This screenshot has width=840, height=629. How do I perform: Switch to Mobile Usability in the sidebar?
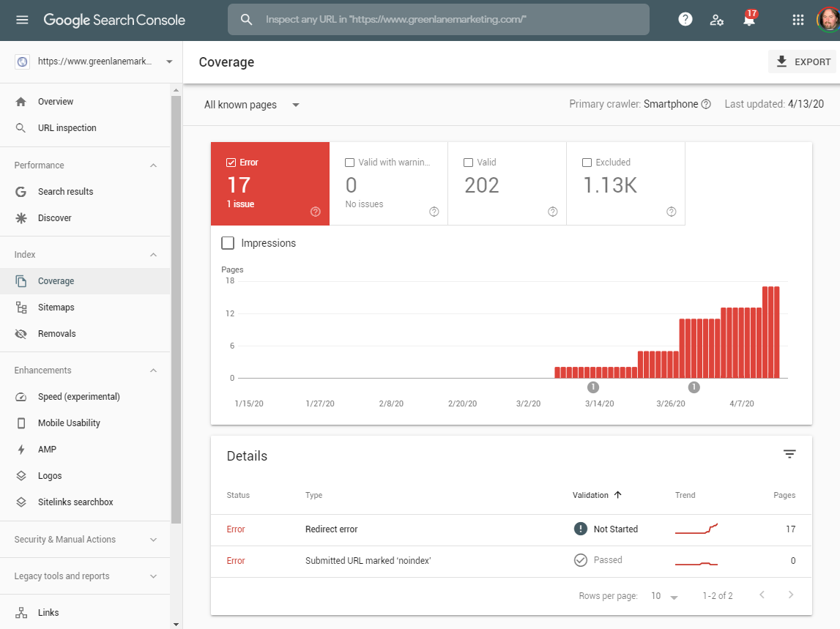coord(67,423)
